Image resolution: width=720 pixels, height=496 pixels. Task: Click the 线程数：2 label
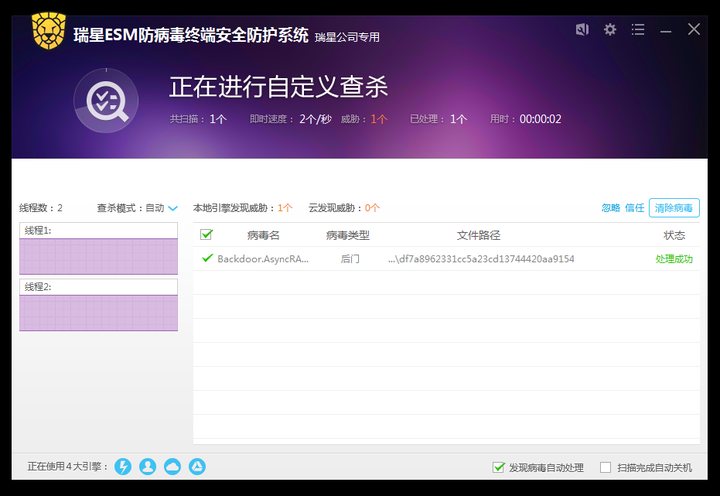point(41,208)
